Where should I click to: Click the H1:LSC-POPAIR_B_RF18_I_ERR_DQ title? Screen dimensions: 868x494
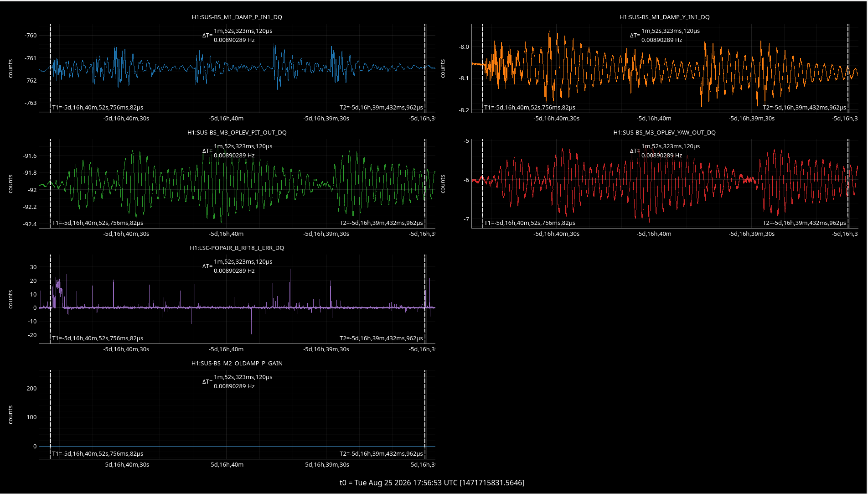[237, 248]
